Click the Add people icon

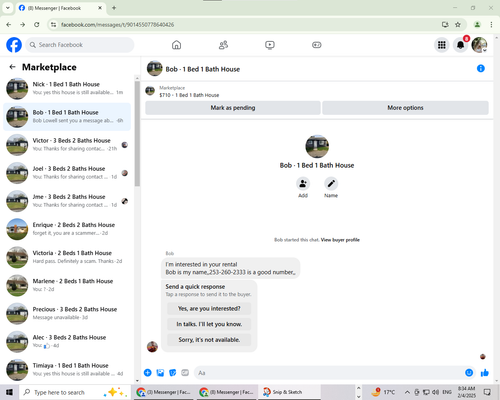(303, 184)
